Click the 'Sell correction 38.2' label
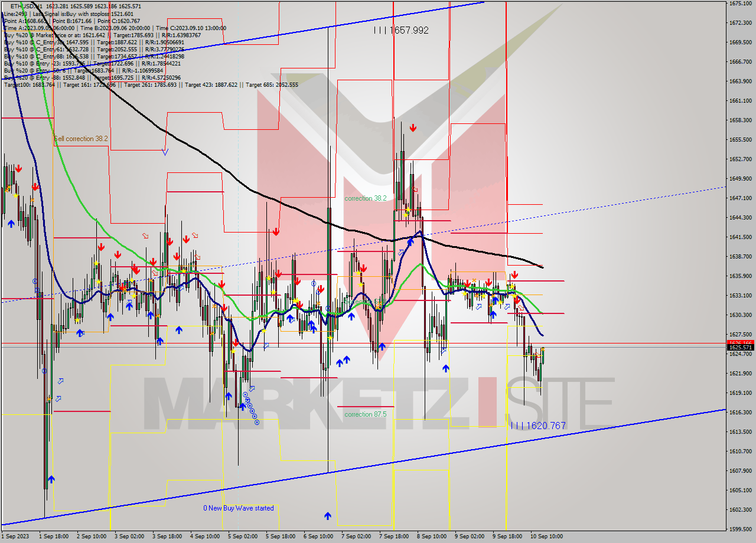This screenshot has width=756, height=543. (81, 139)
